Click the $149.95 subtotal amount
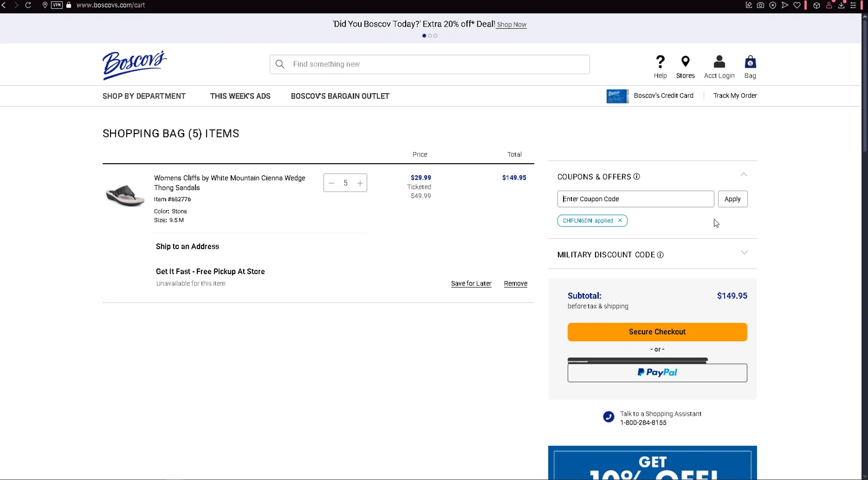 732,296
